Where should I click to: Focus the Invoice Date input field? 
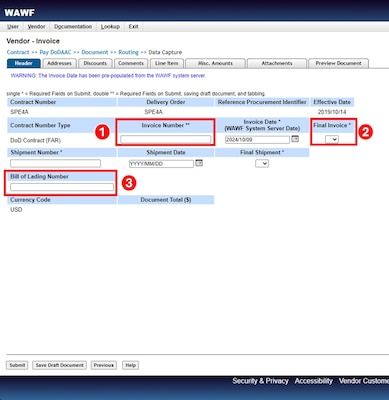(x=257, y=140)
